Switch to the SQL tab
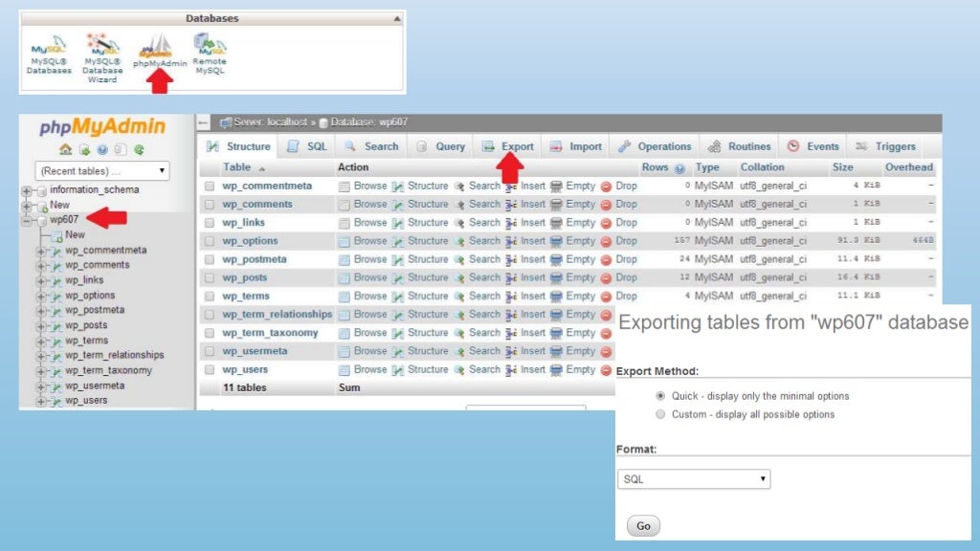The image size is (980, 551). (307, 146)
